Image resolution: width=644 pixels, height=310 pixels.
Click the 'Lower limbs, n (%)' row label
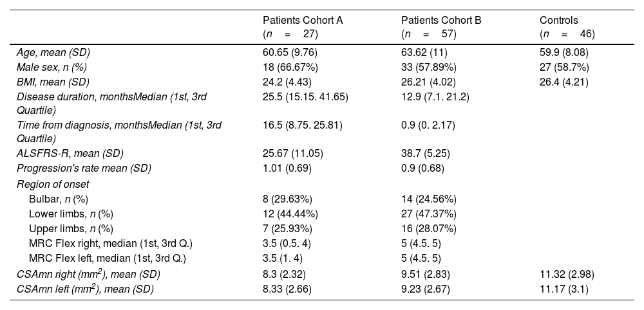(71, 212)
